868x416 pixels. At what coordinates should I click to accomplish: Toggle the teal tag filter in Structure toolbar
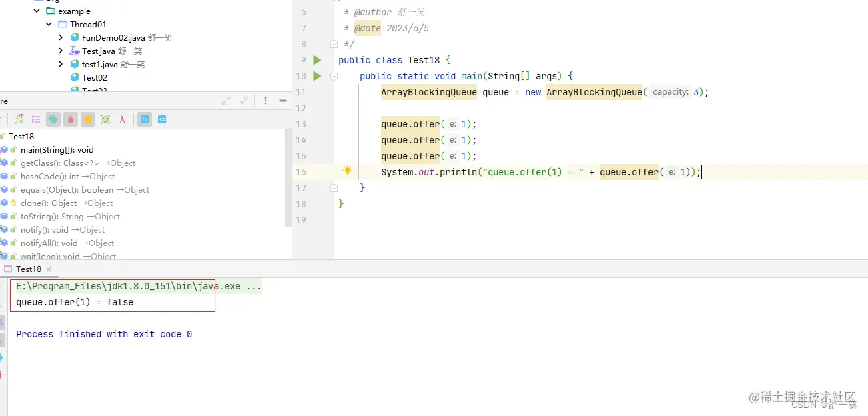pos(53,119)
